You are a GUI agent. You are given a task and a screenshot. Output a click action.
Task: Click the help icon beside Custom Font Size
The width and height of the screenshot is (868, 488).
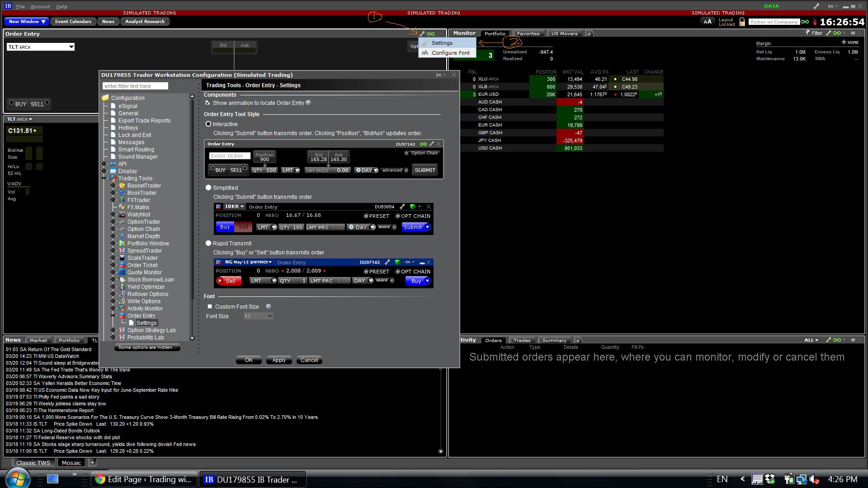(x=269, y=306)
